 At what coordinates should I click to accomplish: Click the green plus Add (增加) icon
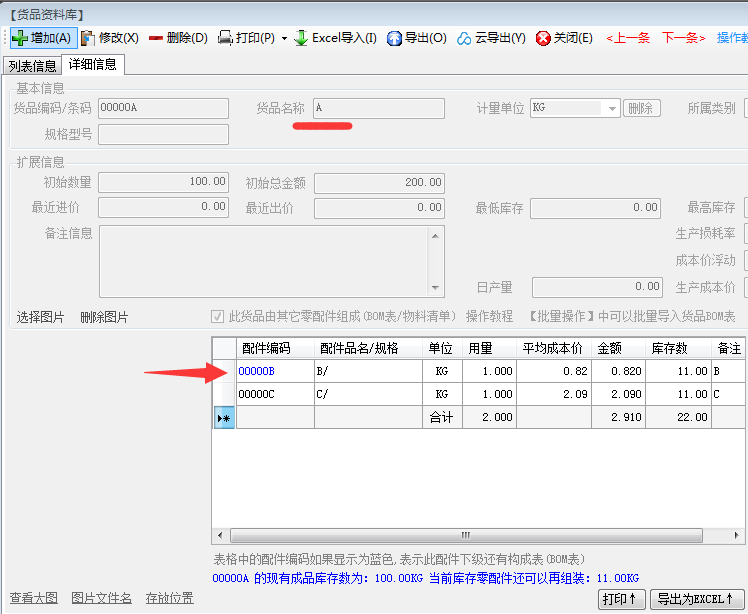click(20, 38)
